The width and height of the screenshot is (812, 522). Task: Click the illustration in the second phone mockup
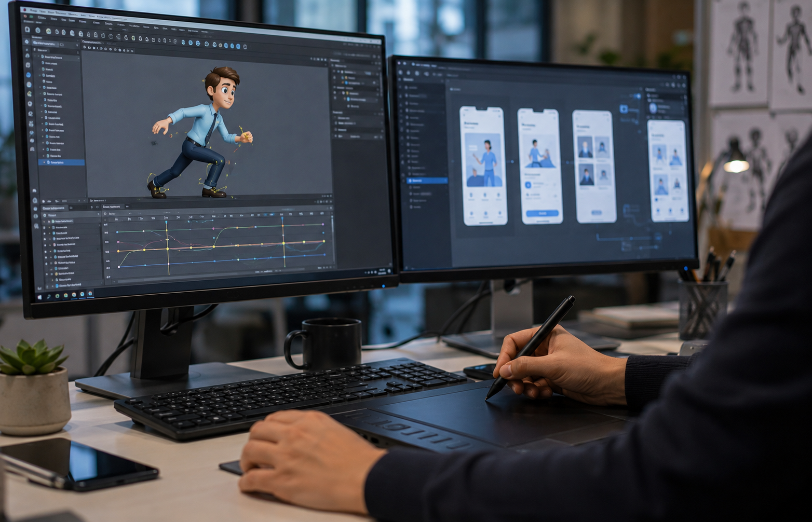(x=541, y=152)
